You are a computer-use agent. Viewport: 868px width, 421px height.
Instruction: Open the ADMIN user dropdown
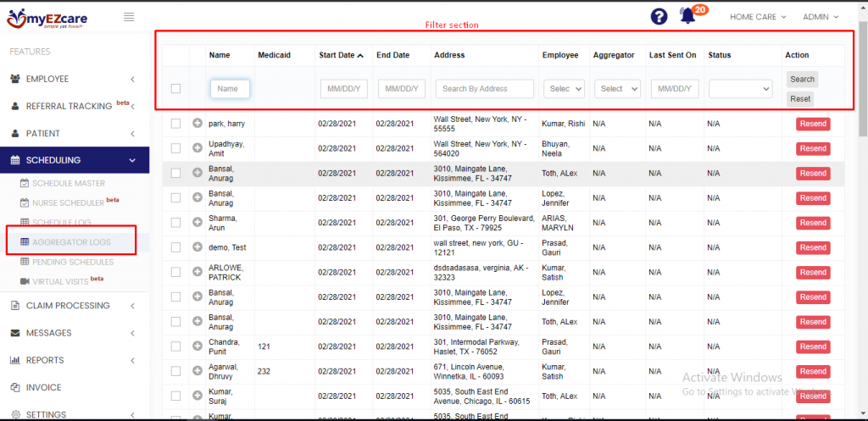(821, 17)
